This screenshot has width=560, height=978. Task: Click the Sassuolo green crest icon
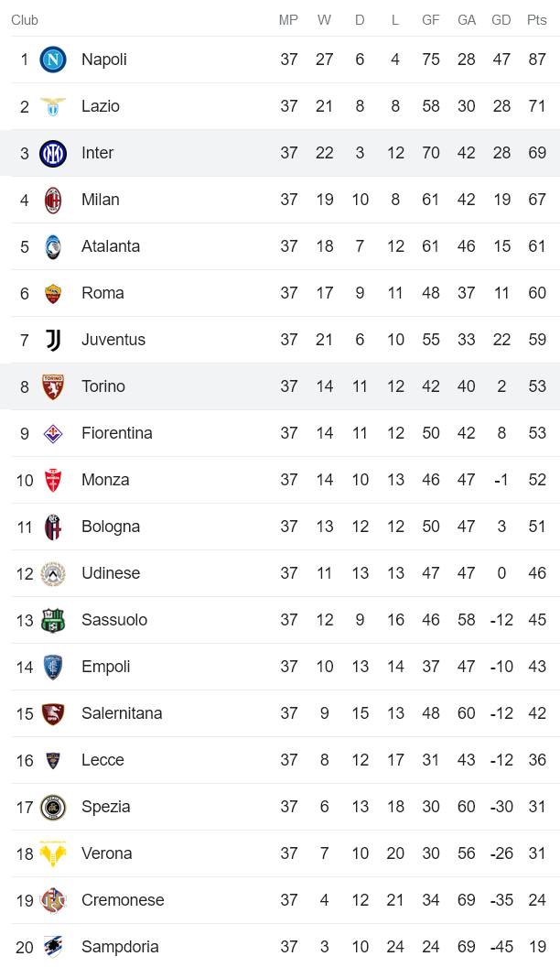[53, 620]
